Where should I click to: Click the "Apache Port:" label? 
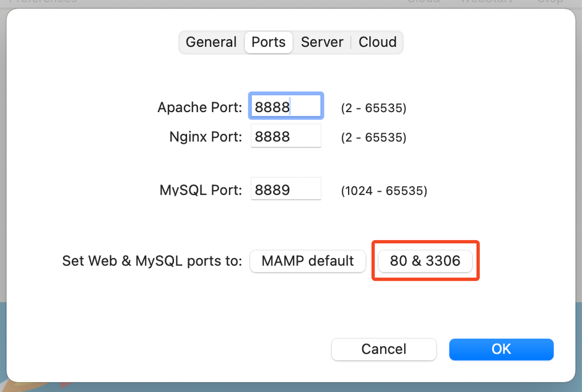[x=199, y=107]
